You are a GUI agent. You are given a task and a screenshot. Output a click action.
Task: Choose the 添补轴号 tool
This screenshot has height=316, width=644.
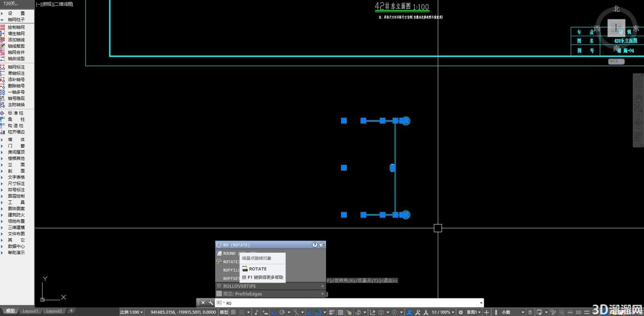coord(16,79)
